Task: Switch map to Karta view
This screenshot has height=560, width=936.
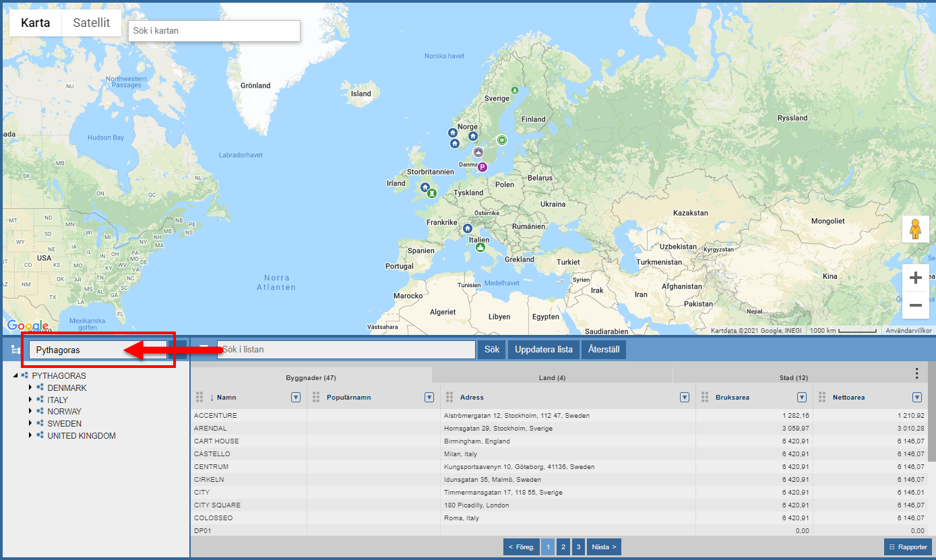Action: click(35, 23)
